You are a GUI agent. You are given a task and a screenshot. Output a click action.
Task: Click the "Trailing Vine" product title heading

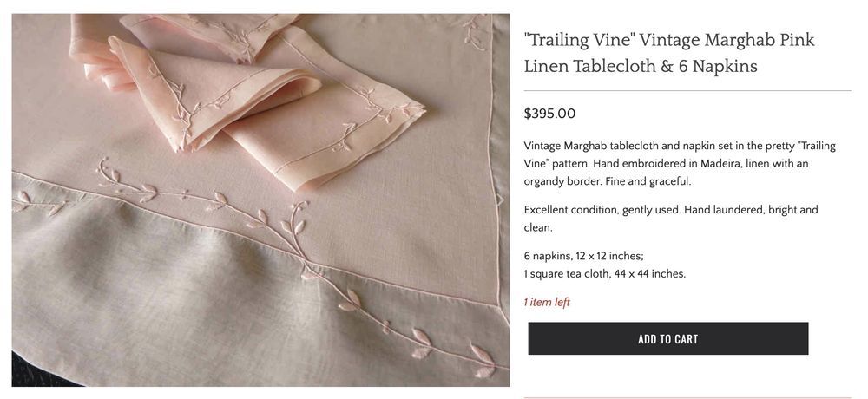669,53
